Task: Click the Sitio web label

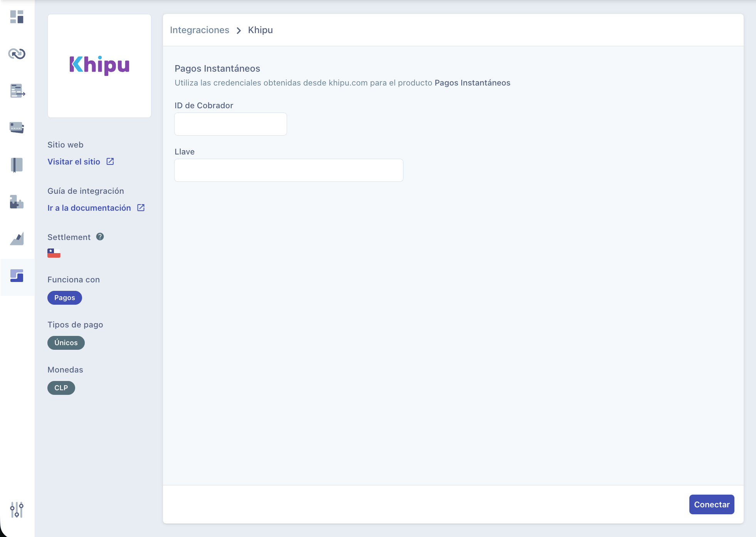Action: coord(66,145)
